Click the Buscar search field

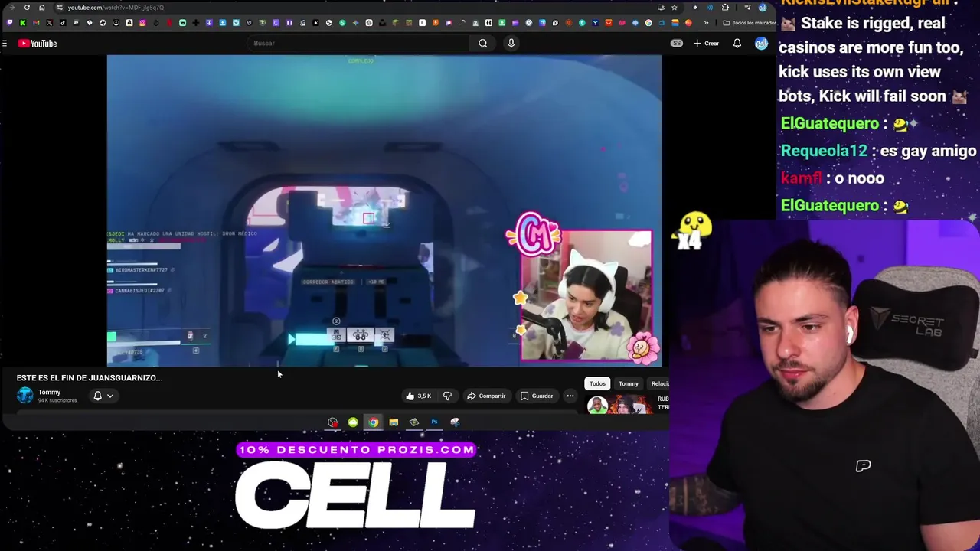360,43
